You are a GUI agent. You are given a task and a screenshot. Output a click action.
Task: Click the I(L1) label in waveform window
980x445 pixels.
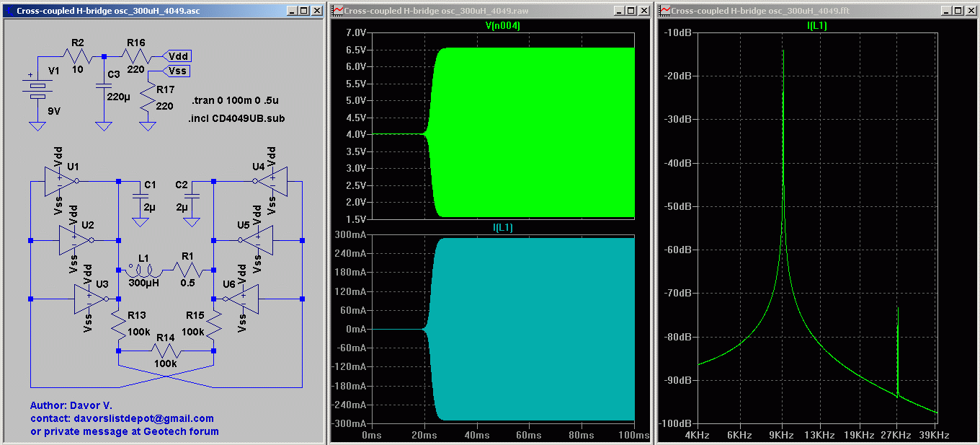[502, 227]
